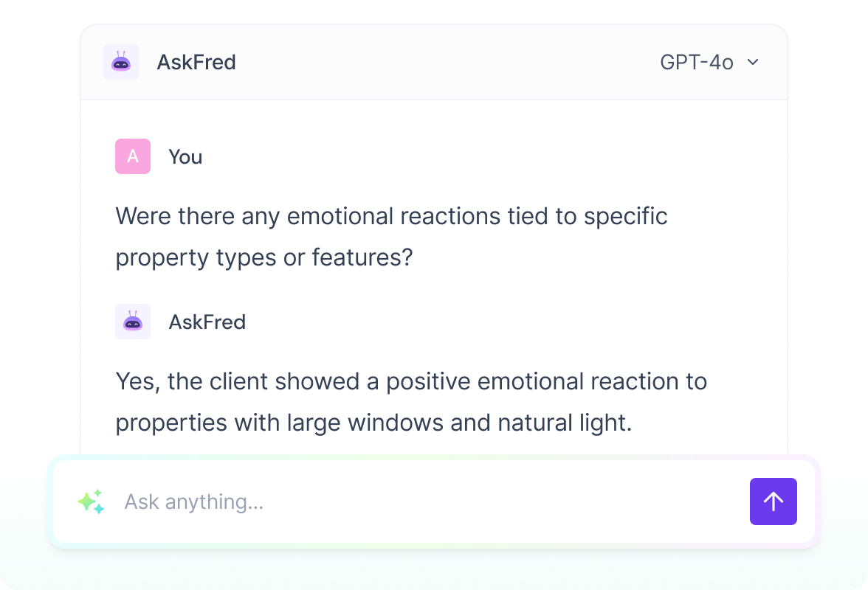
Task: Click the empty header area beside AskFred title
Action: click(x=443, y=63)
